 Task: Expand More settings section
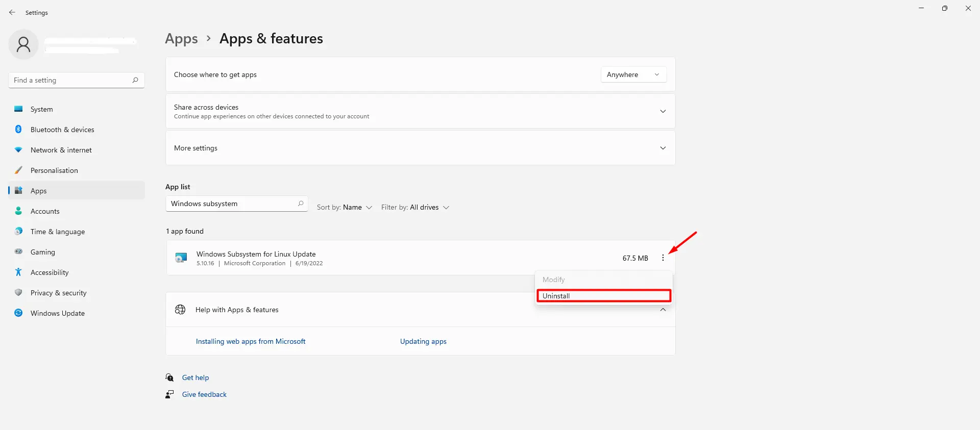(663, 148)
